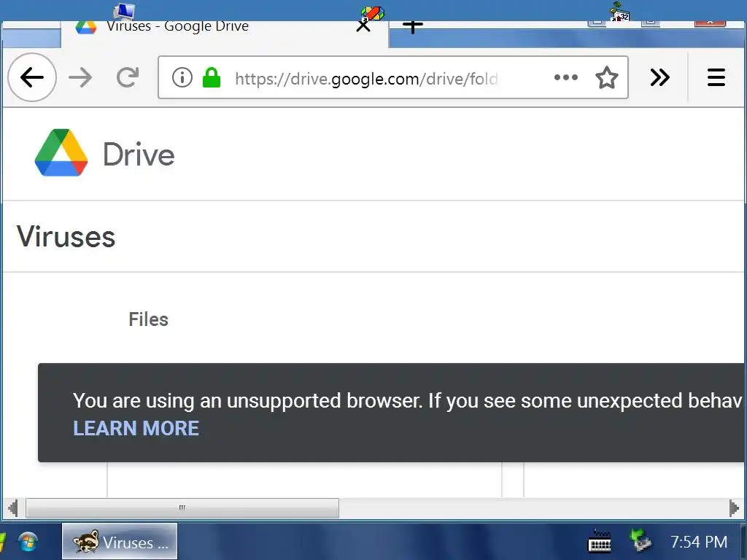Click the Google Drive logo

61,153
